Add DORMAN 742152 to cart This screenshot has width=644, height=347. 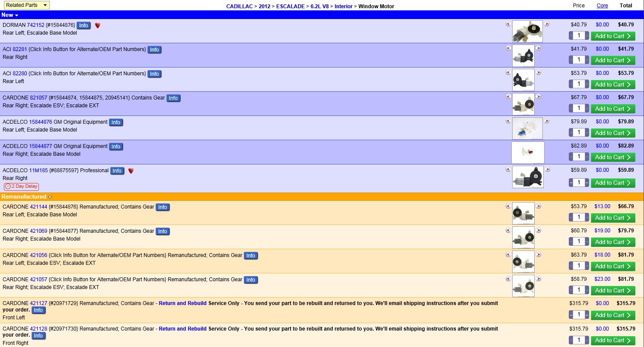[613, 36]
